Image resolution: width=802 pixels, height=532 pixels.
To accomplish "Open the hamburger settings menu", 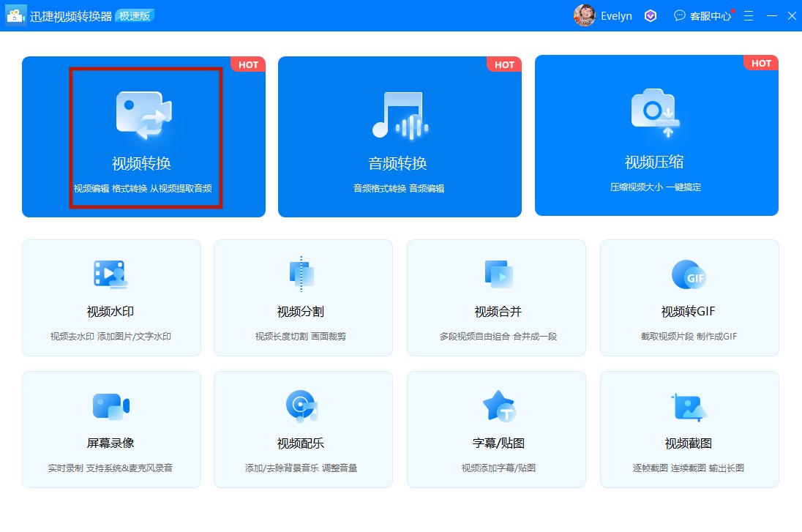I will point(748,15).
